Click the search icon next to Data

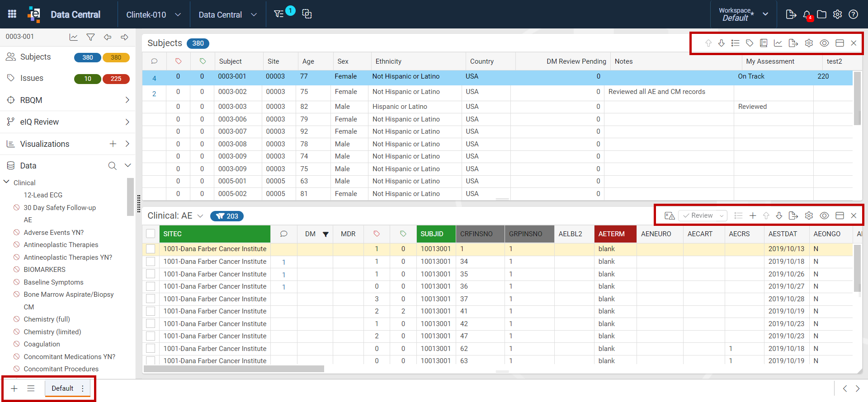point(112,166)
